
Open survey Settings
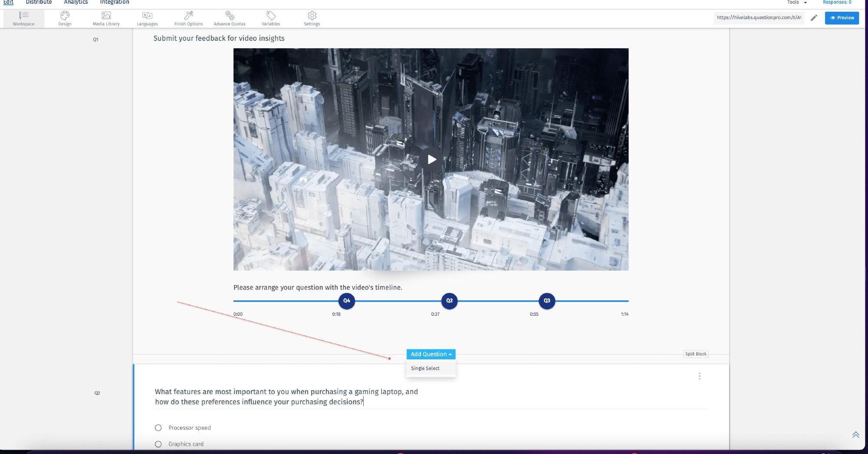(311, 18)
